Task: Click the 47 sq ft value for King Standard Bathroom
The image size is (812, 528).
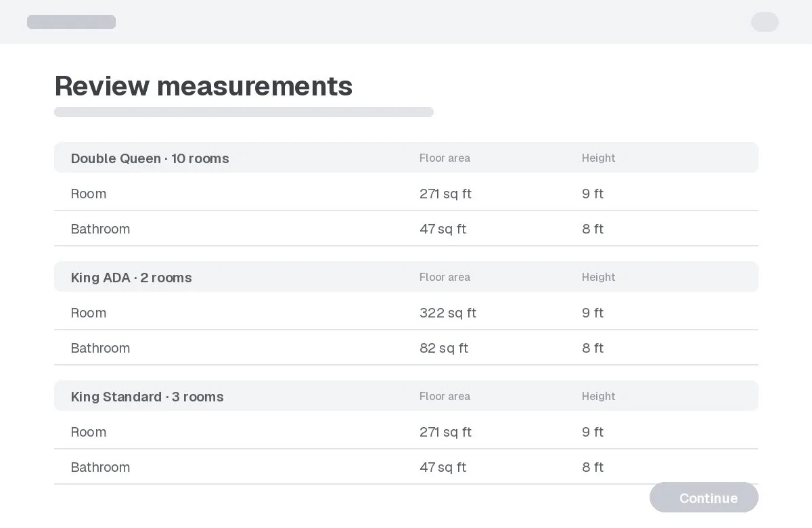Action: pos(443,467)
